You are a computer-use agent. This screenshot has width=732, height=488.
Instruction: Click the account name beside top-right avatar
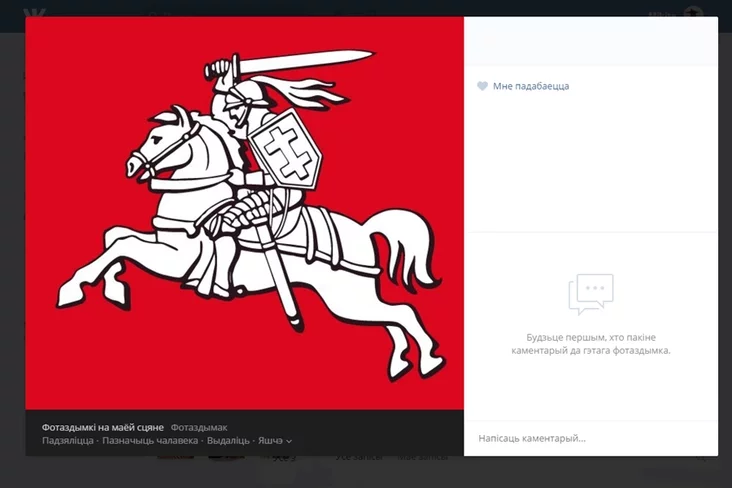pos(660,12)
